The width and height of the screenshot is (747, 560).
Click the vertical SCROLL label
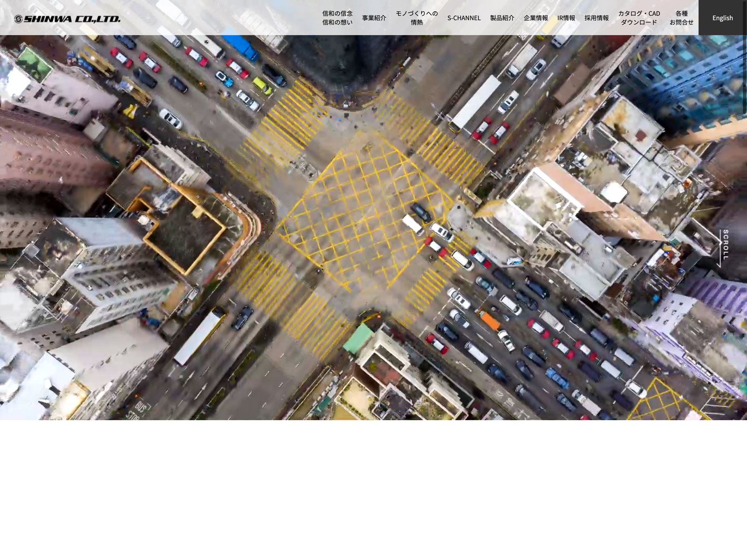coord(726,245)
